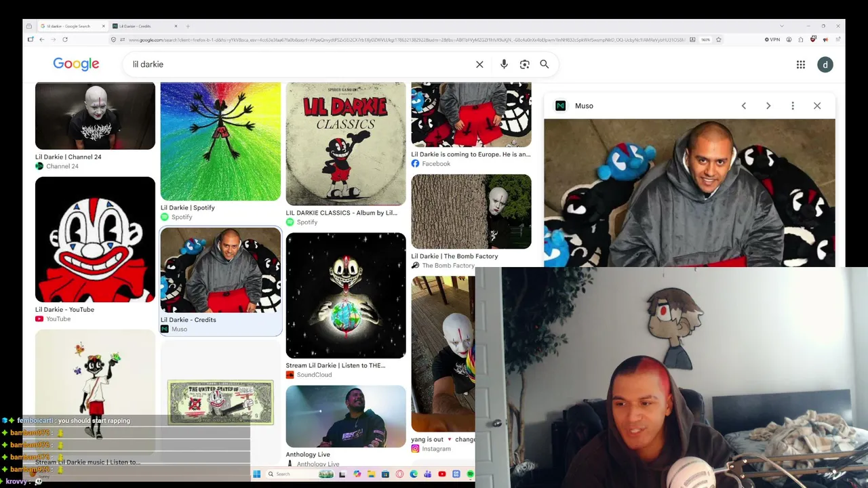Viewport: 868px width, 488px height.
Task: Click the 160% zoom level indicator
Action: tap(706, 39)
